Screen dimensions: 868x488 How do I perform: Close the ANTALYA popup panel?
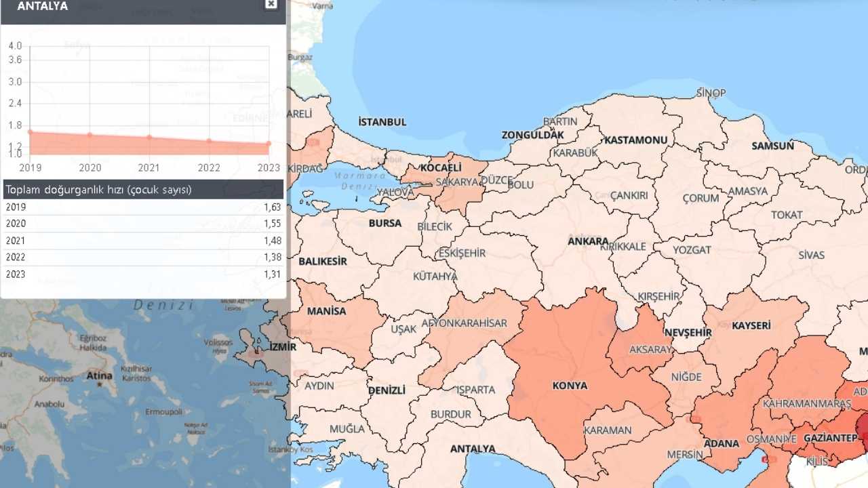pyautogui.click(x=271, y=3)
